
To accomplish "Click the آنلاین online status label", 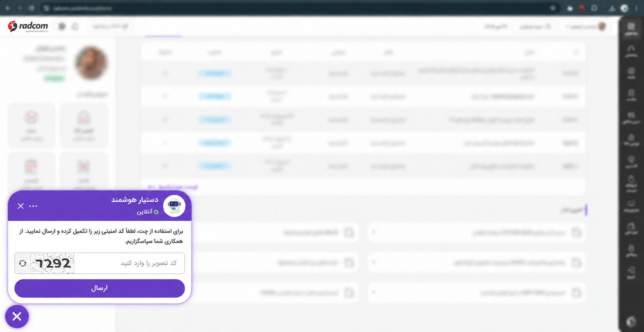I will 145,212.
